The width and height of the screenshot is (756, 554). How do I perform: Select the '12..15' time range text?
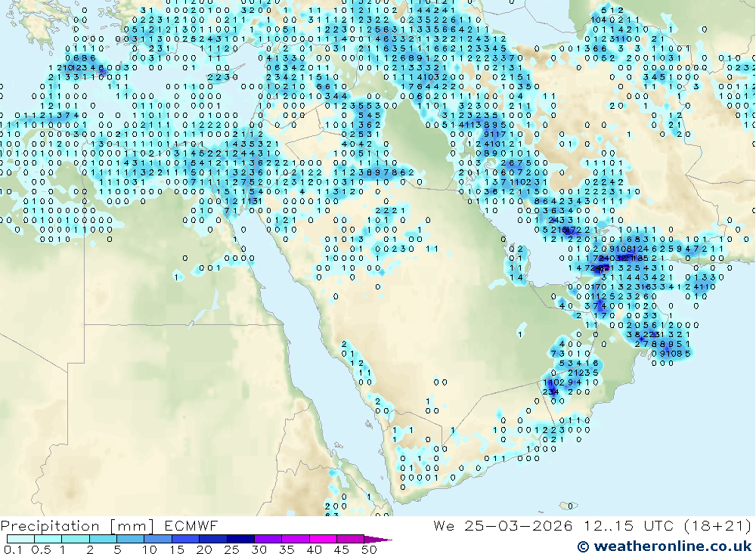608,525
